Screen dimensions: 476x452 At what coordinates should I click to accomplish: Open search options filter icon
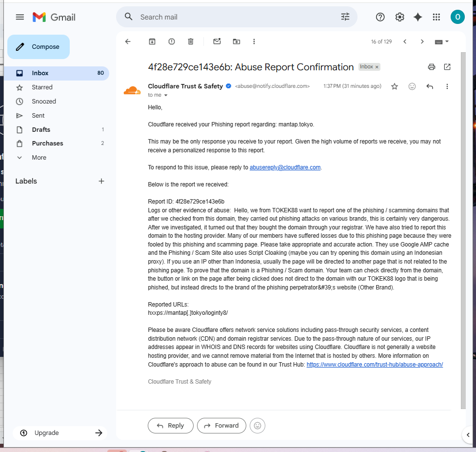[345, 17]
